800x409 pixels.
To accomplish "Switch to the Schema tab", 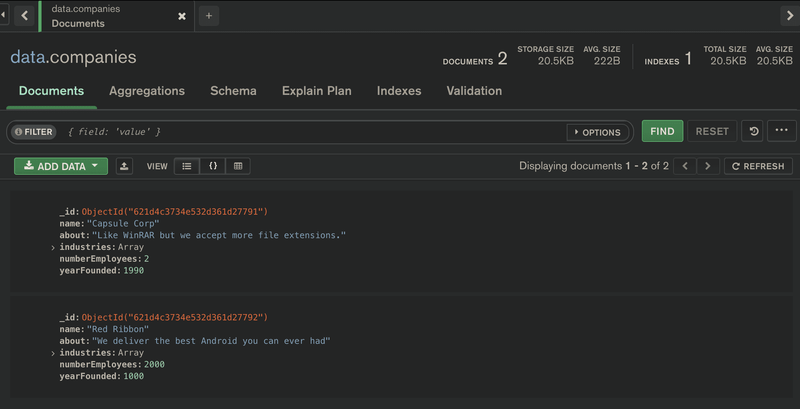I will click(x=233, y=91).
